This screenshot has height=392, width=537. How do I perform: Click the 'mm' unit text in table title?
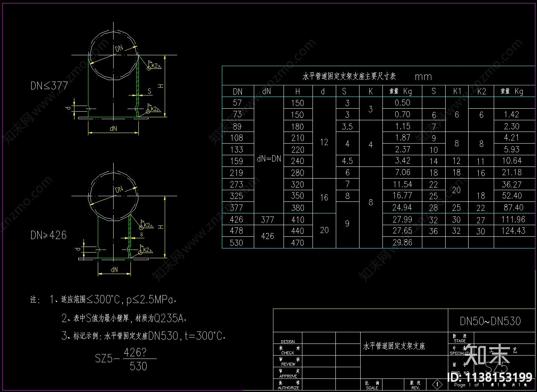pos(423,77)
